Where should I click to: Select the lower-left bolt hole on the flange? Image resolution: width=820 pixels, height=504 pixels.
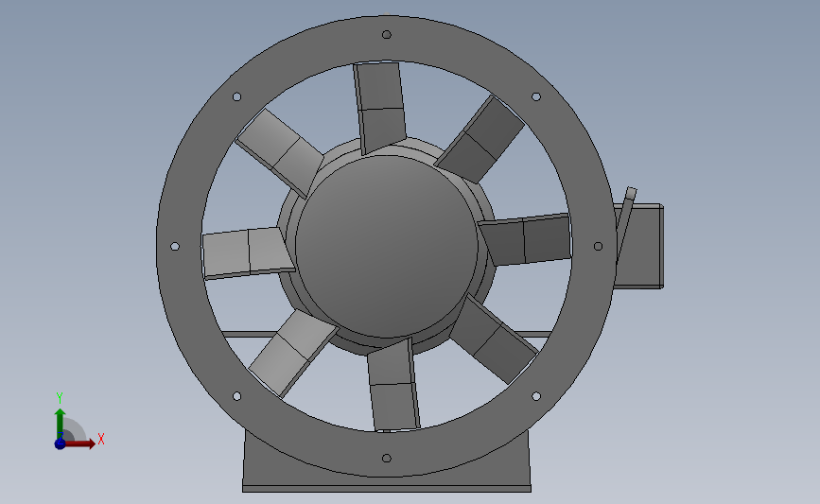[x=236, y=396]
